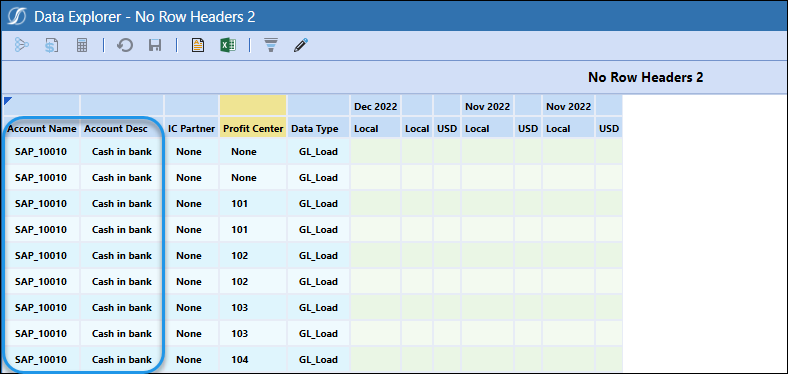Screen dimensions: 788x374
Task: Click the 104 Profit Center cell
Action: click(253, 359)
